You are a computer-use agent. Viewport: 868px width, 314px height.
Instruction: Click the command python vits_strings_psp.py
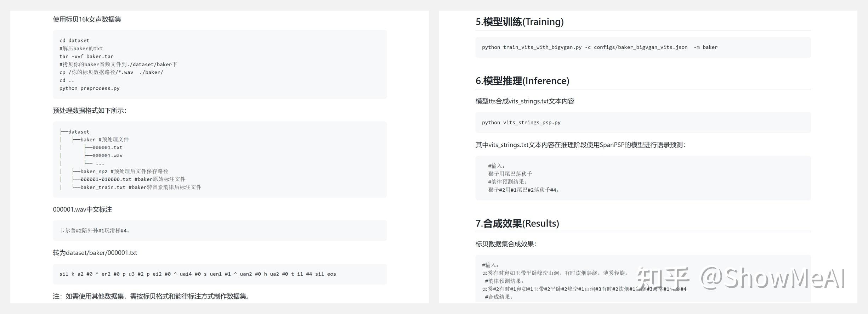pos(521,123)
